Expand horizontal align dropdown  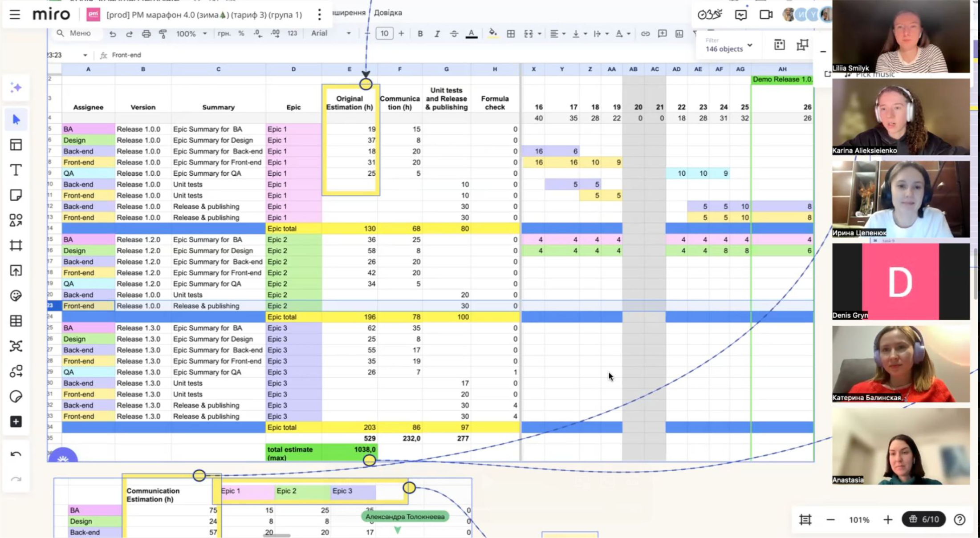pos(564,34)
